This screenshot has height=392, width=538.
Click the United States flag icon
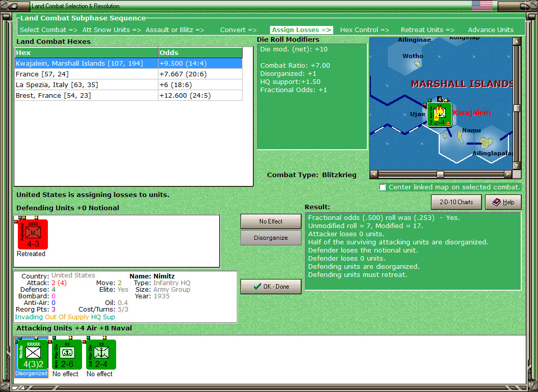click(x=482, y=6)
